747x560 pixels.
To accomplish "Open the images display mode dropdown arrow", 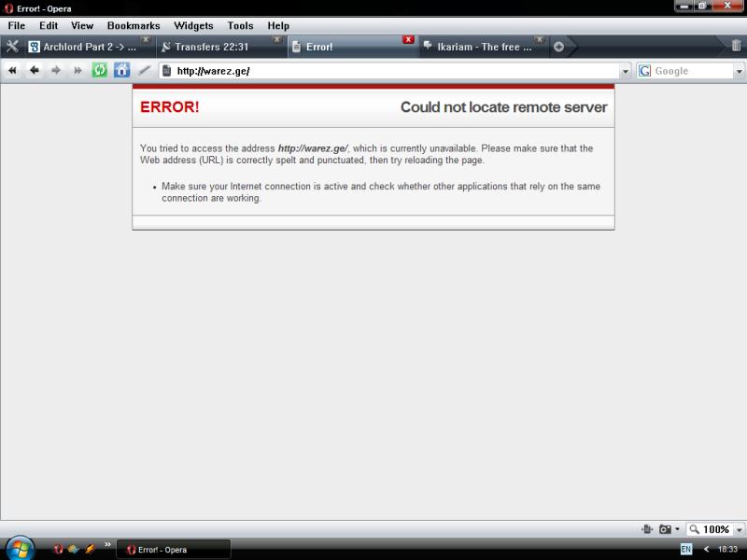I will (x=678, y=529).
